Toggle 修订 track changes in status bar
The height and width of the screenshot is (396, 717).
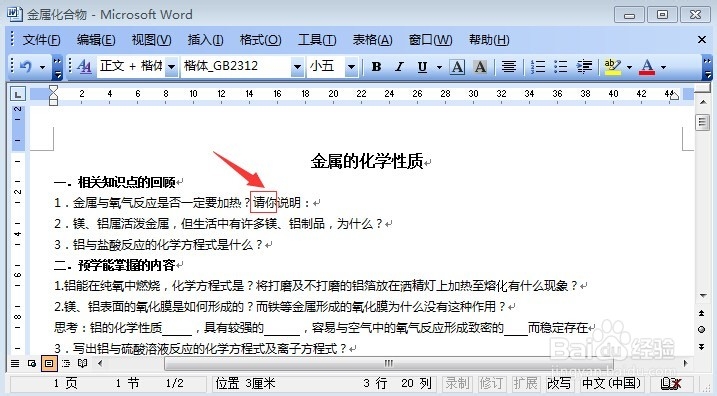[x=491, y=383]
